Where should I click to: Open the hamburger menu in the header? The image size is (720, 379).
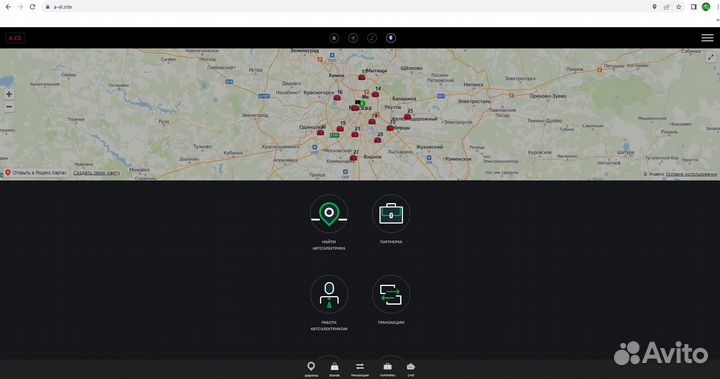(x=707, y=38)
